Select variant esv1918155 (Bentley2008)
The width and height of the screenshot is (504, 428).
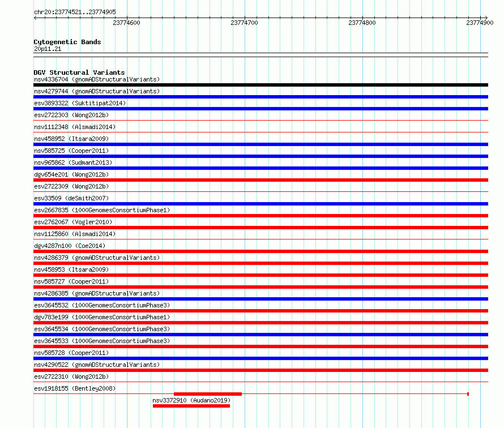(75, 388)
